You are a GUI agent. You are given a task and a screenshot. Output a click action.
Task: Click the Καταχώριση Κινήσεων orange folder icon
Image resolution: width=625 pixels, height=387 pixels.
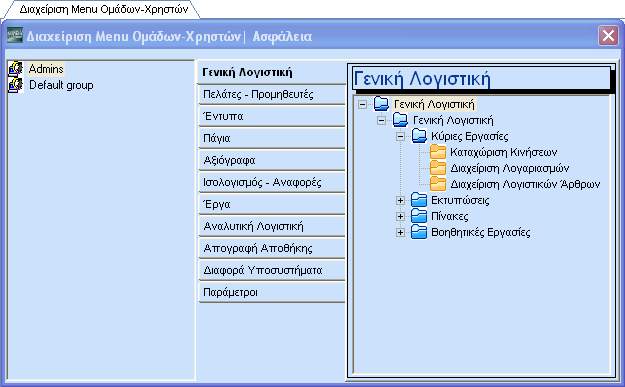(x=438, y=152)
